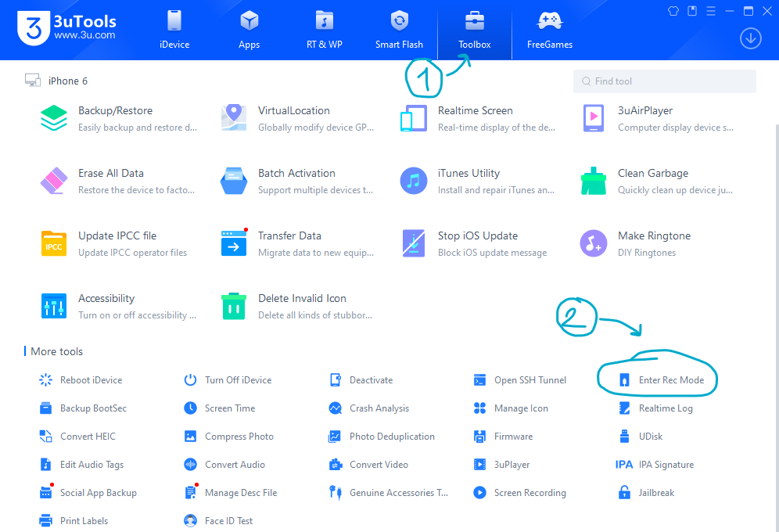Open Social App Backup tool
779x532 pixels.
88,493
